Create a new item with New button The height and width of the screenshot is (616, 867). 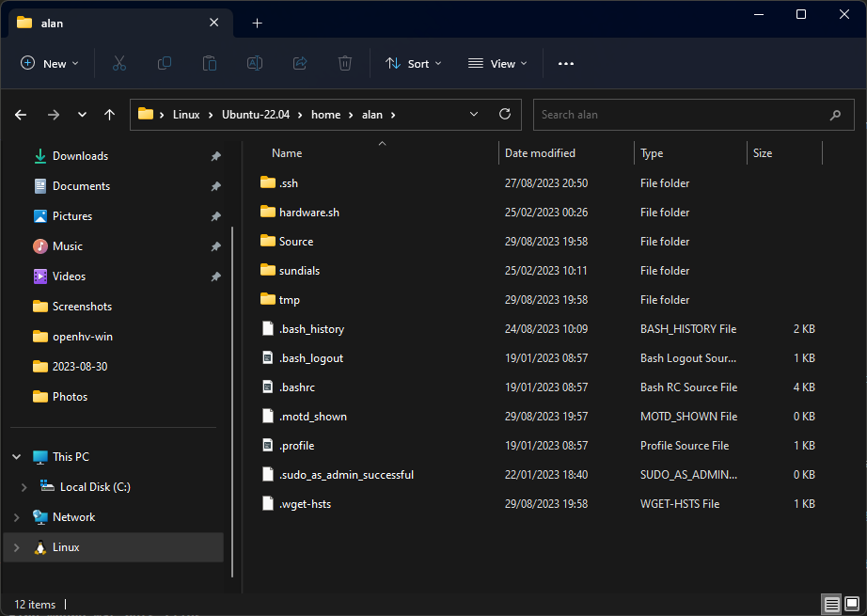(x=50, y=63)
